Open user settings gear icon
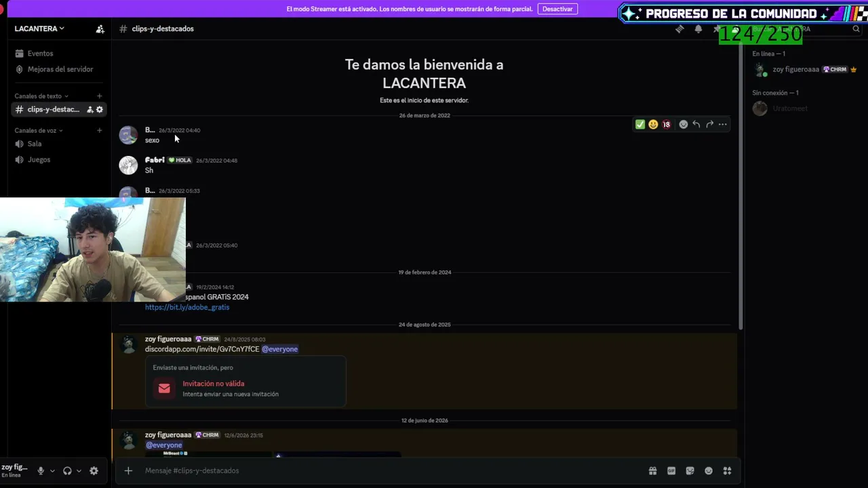 point(94,471)
